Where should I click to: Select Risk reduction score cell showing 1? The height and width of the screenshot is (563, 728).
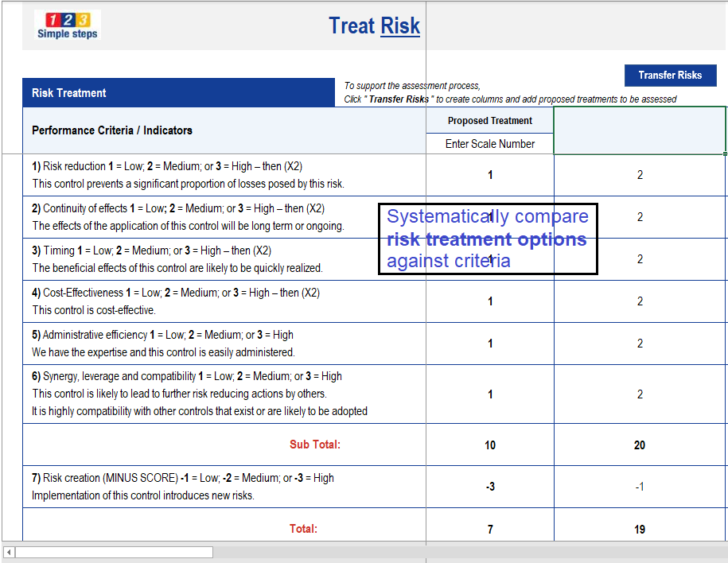(x=490, y=175)
